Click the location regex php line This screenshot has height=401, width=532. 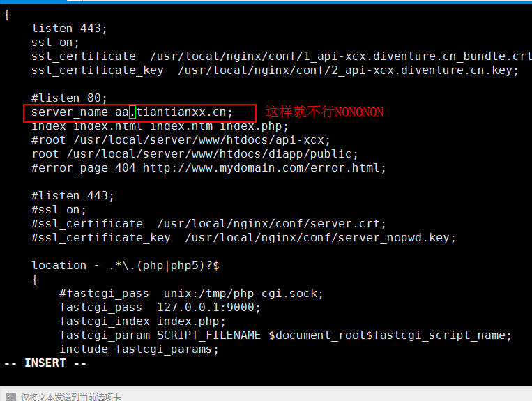126,266
